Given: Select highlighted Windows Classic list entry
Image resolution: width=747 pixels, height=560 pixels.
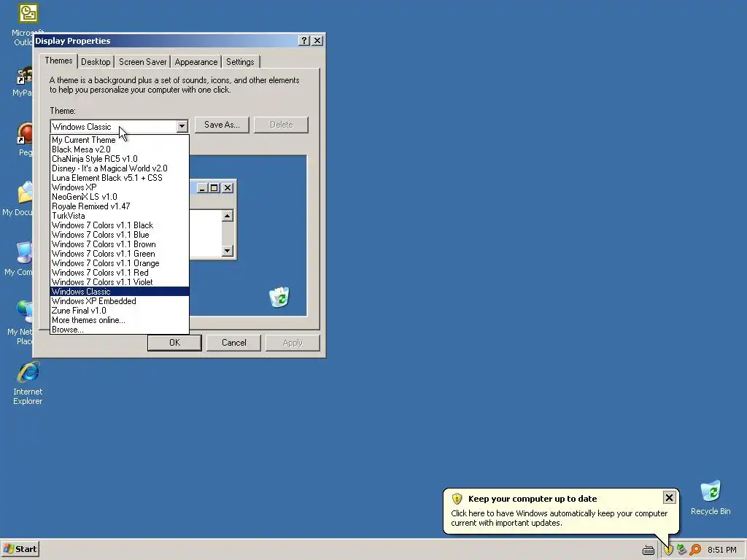Looking at the screenshot, I should [120, 292].
